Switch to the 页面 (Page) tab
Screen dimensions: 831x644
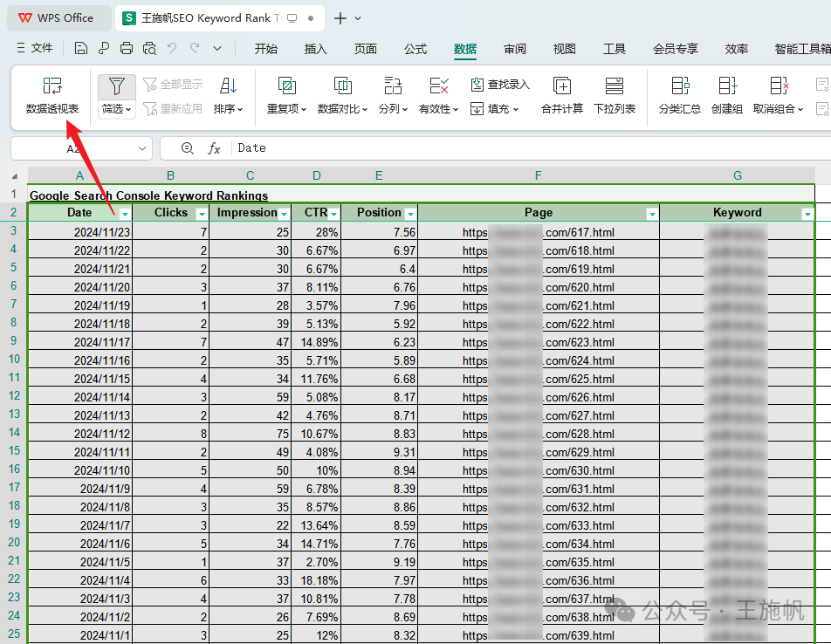point(365,49)
